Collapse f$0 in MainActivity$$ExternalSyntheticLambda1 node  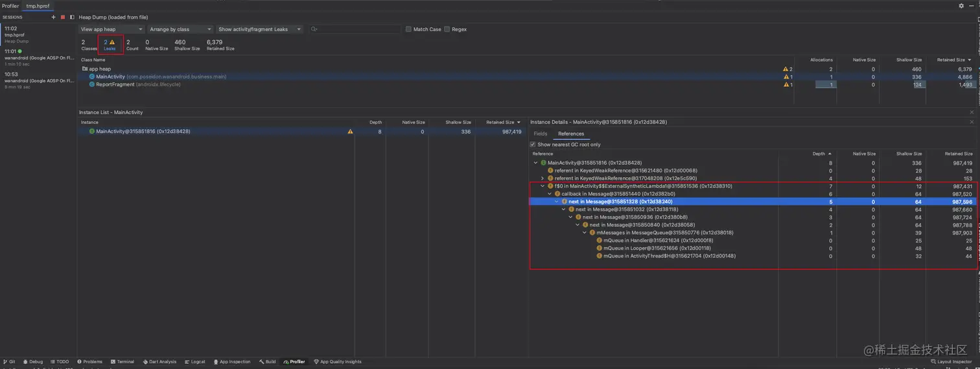click(542, 186)
